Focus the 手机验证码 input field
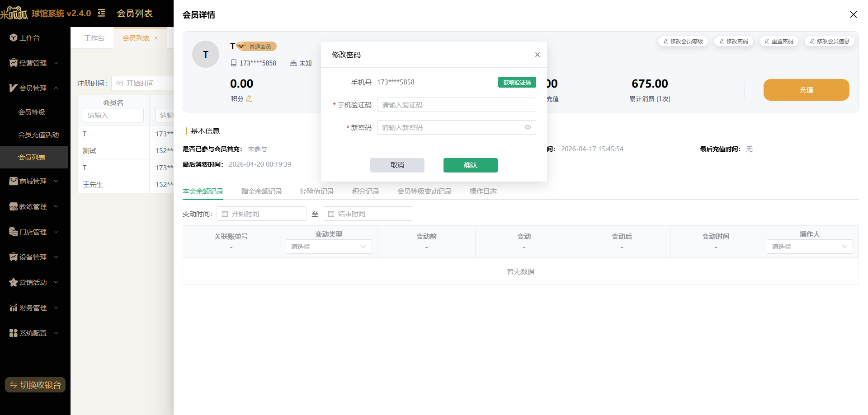The image size is (868, 415). pyautogui.click(x=457, y=105)
